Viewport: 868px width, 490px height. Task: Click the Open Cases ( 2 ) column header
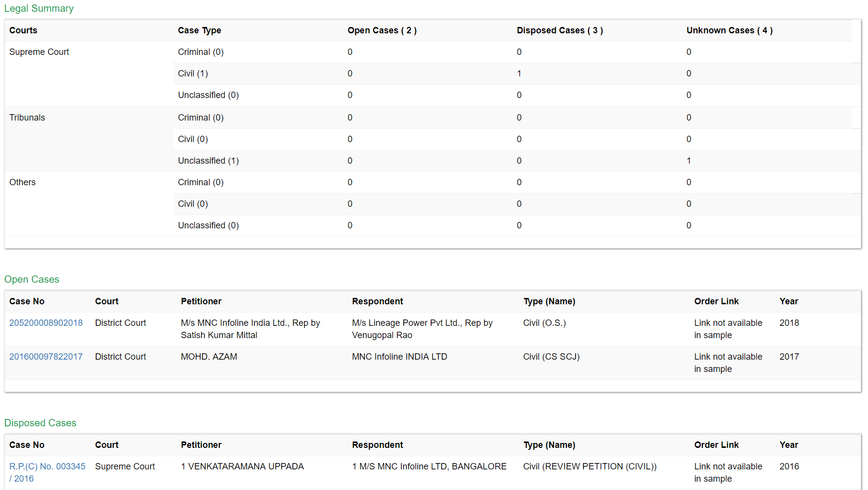(x=382, y=30)
